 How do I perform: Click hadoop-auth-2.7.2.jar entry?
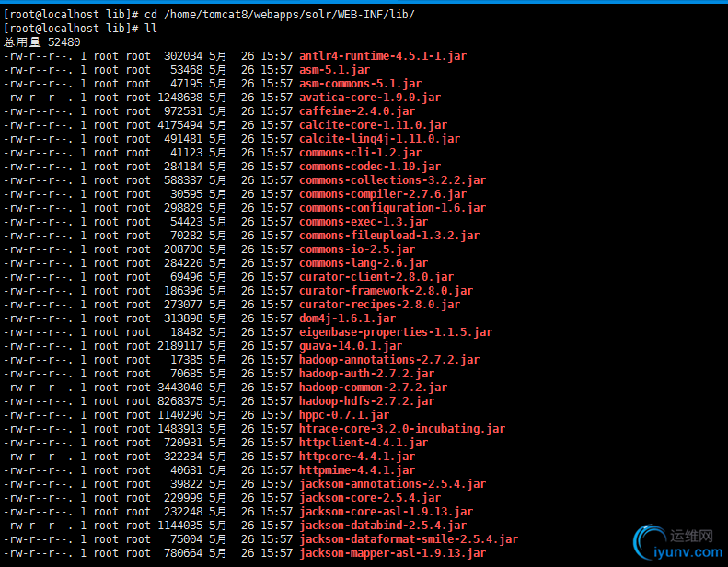pos(366,374)
